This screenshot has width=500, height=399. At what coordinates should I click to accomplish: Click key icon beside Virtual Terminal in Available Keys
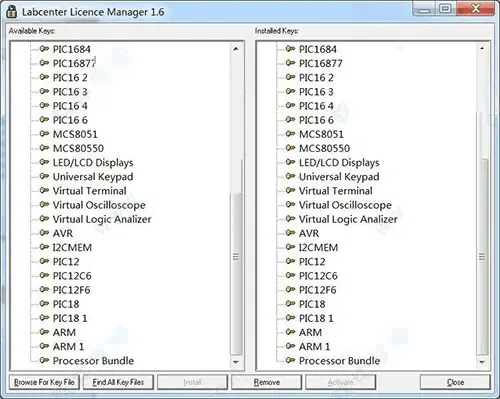click(x=44, y=190)
